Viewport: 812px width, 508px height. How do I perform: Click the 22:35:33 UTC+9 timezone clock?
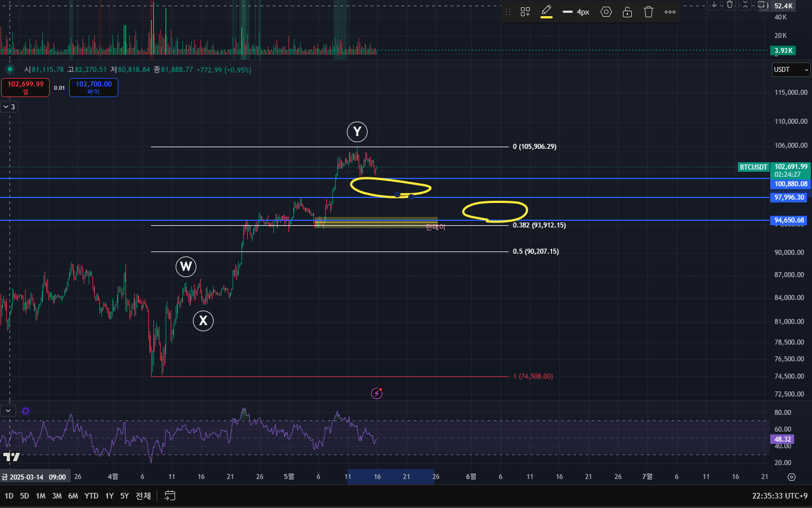780,496
